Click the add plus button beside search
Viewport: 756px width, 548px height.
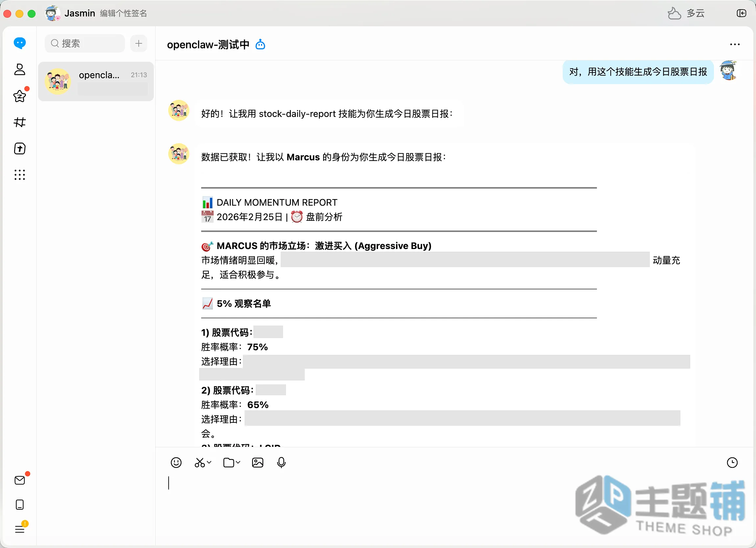tap(139, 43)
